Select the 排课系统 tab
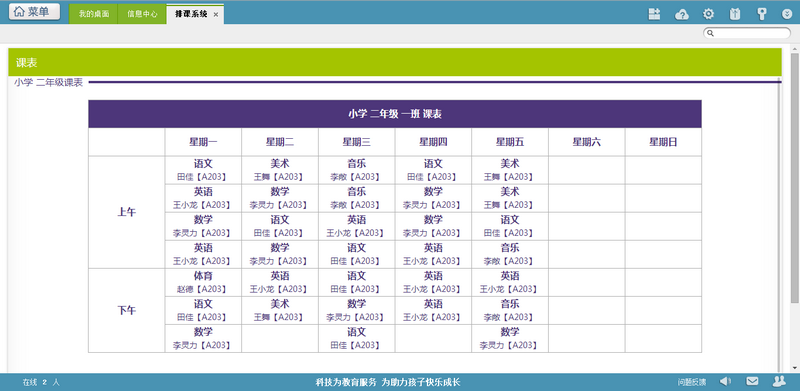This screenshot has width=800, height=391. 191,14
